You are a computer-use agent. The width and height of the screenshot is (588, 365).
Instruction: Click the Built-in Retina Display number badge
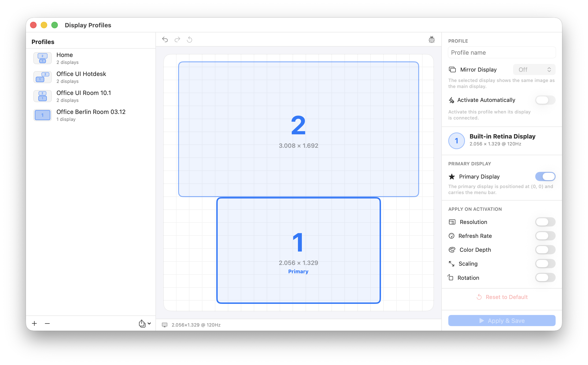[x=456, y=141]
